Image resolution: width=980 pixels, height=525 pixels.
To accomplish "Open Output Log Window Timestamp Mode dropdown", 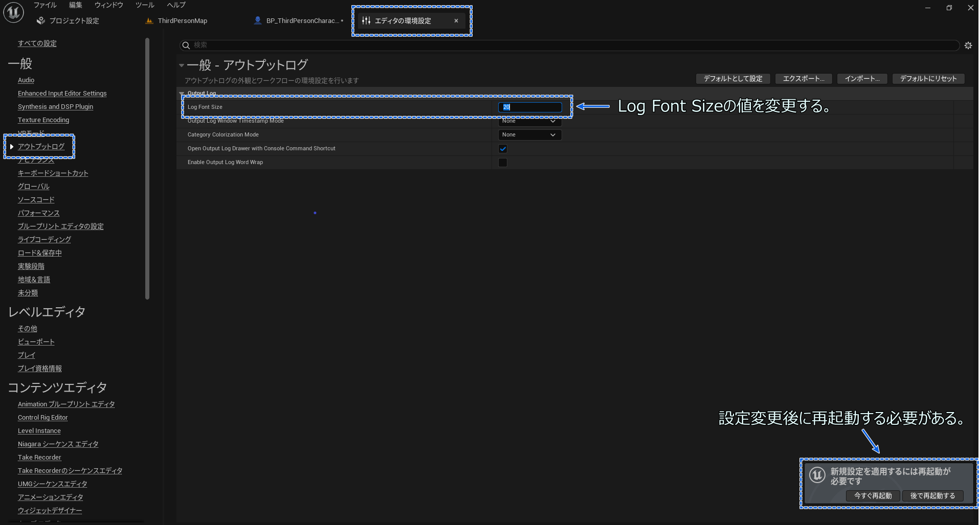I will point(529,122).
